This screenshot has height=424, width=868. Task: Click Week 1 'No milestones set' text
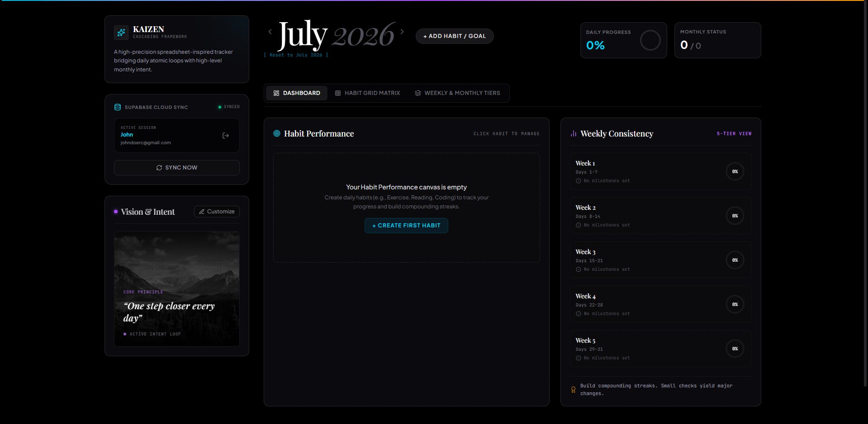607,181
